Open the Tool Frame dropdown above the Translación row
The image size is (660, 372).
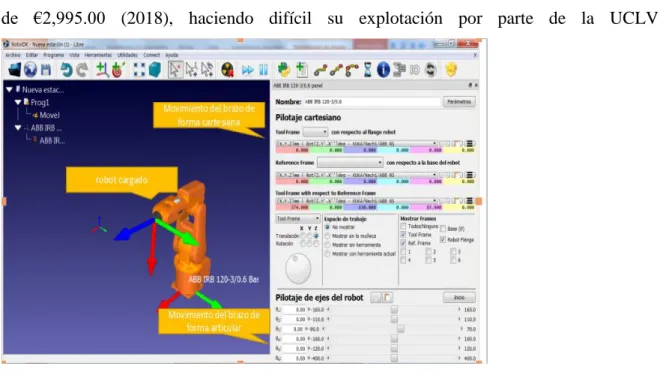pos(298,219)
